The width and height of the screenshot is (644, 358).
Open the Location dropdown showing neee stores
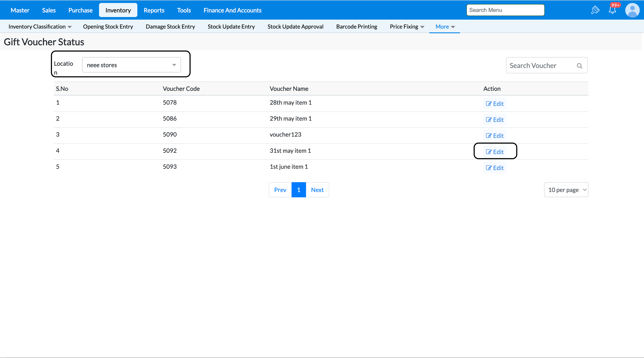[x=131, y=65]
